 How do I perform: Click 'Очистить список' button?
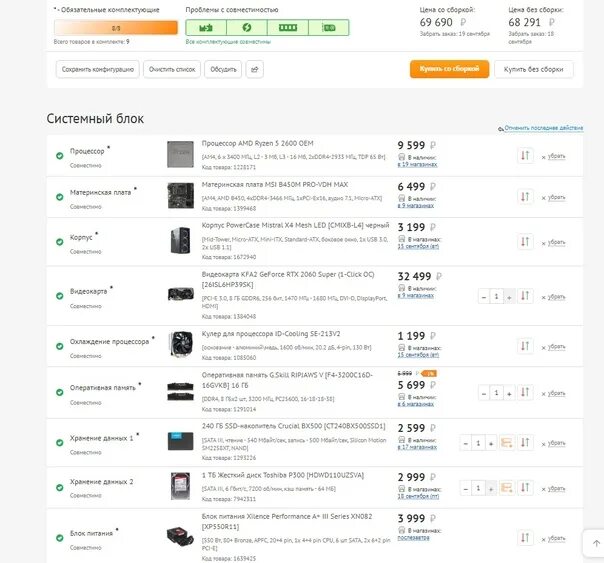[x=172, y=69]
